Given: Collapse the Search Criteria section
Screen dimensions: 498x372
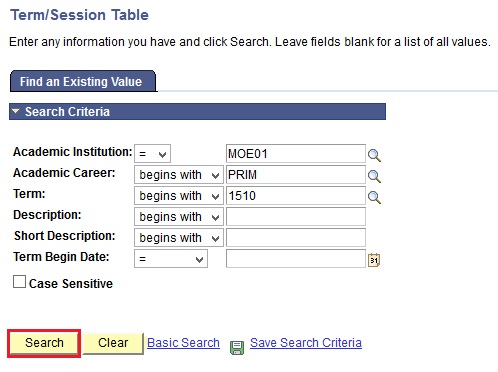Looking at the screenshot, I should coord(15,111).
